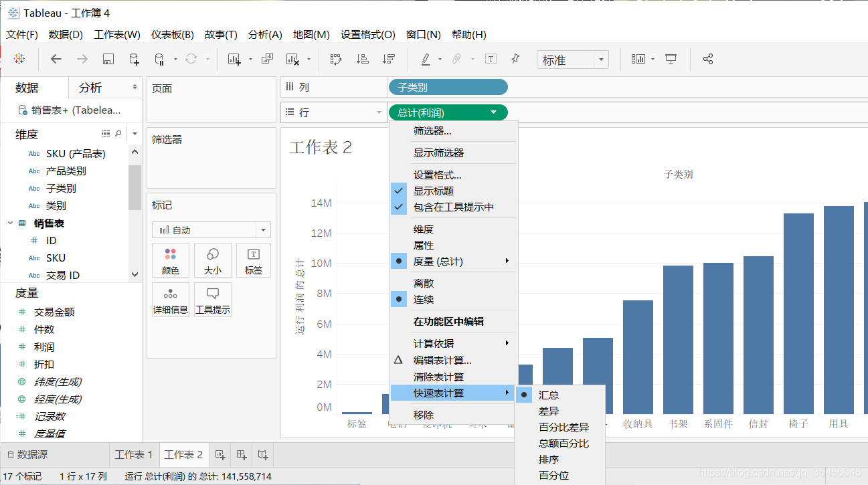Image resolution: width=868 pixels, height=485 pixels.
Task: Show mark labels via toolbar T icon
Action: 491,59
